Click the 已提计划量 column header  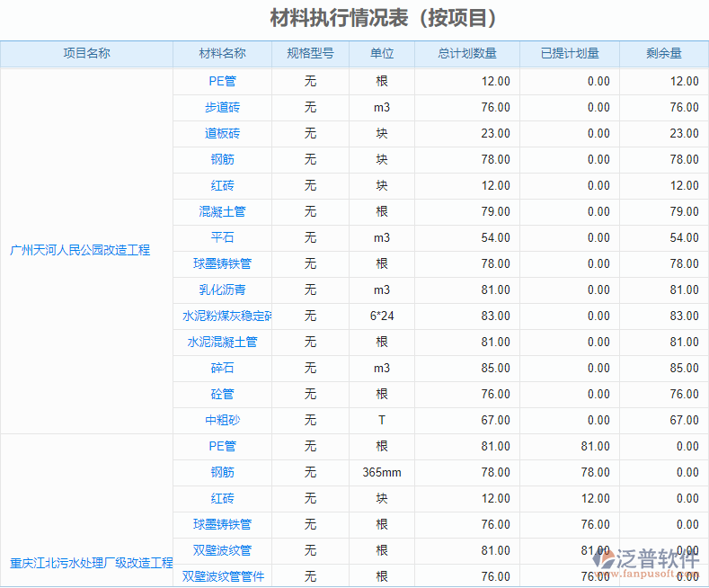[570, 53]
